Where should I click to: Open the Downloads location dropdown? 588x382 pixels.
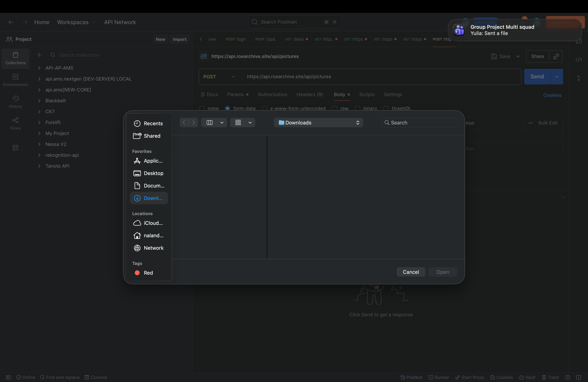click(318, 123)
